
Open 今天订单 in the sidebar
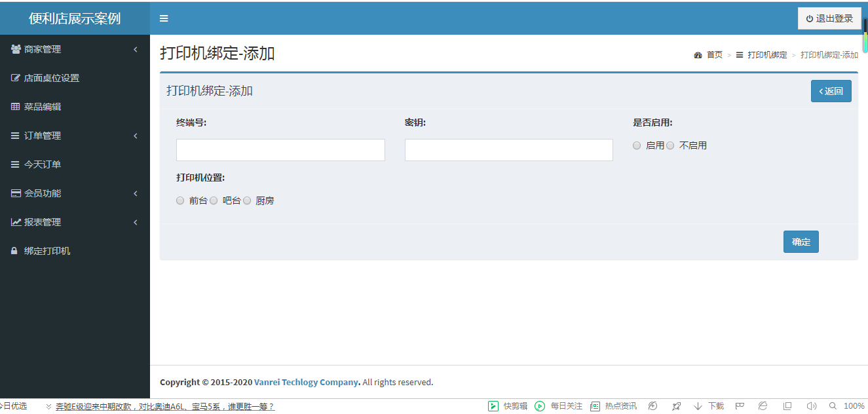click(x=75, y=164)
